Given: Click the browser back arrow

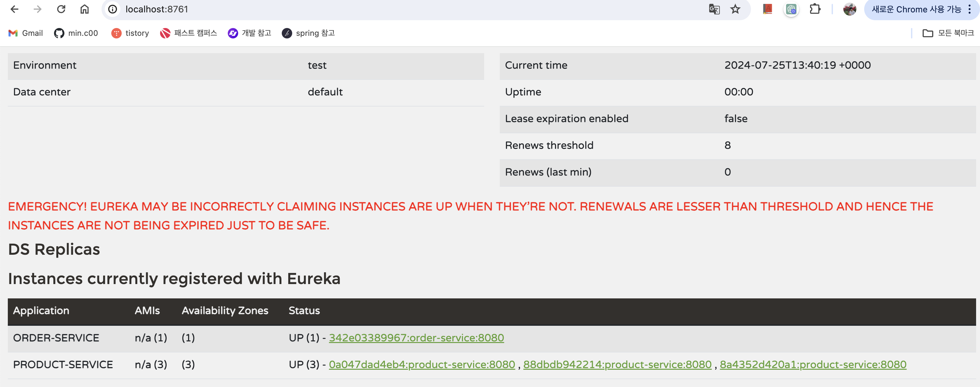Looking at the screenshot, I should click(14, 9).
